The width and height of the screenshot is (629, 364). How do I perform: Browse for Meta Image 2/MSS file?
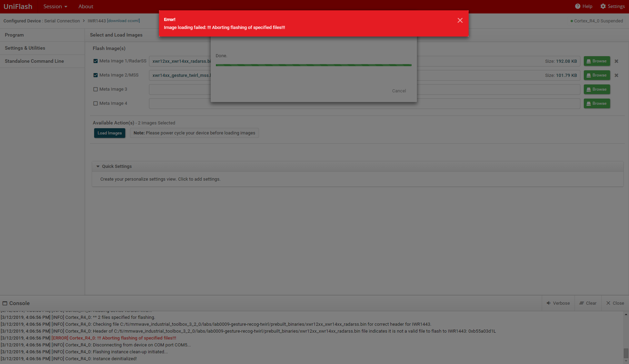597,75
